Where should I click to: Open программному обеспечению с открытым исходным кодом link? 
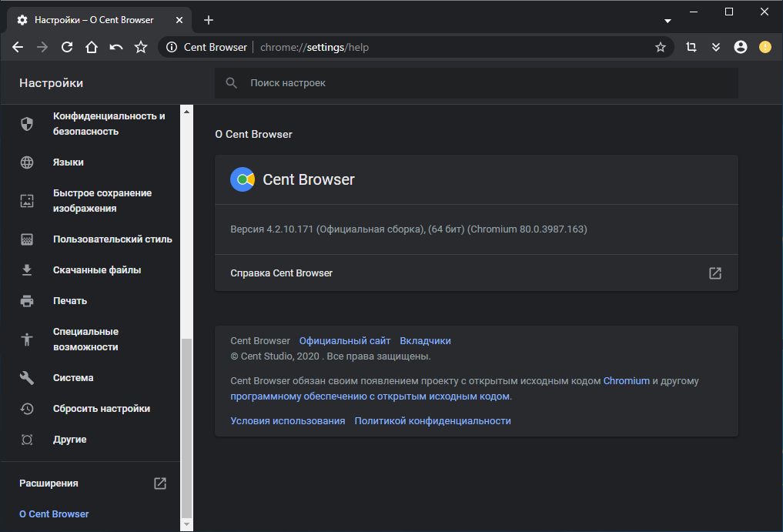point(370,396)
